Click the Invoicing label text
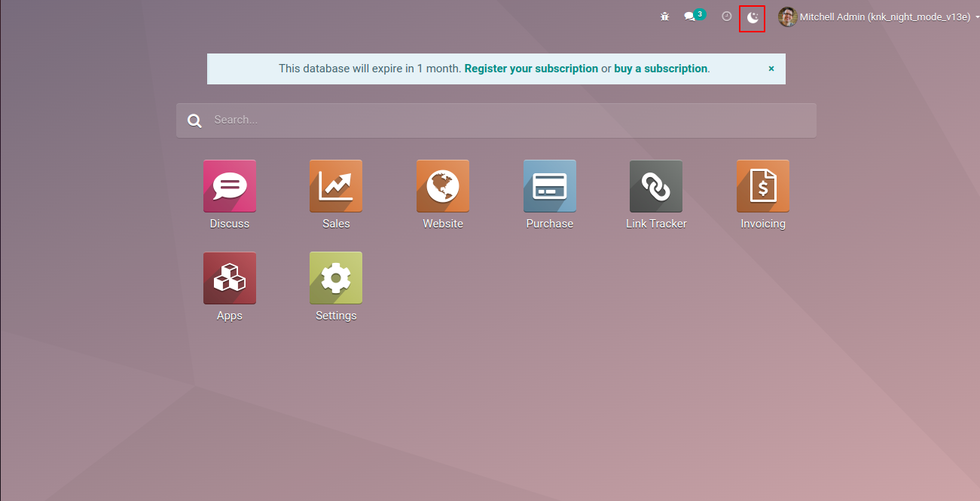This screenshot has height=501, width=980. [763, 224]
